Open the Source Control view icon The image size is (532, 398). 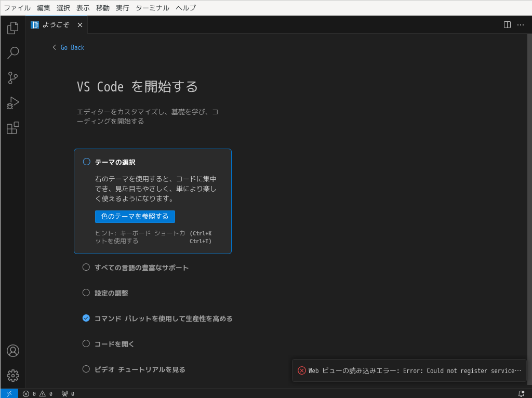[13, 78]
